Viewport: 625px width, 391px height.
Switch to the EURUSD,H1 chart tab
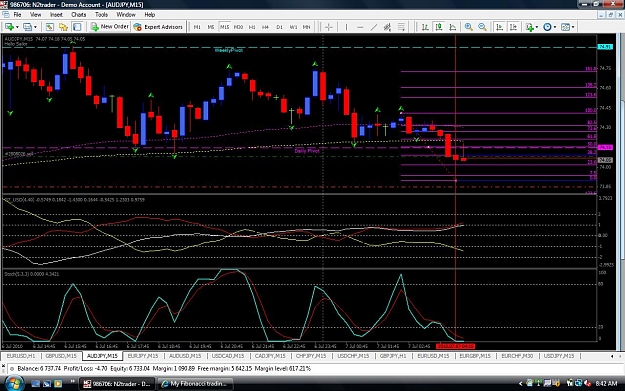click(21, 356)
